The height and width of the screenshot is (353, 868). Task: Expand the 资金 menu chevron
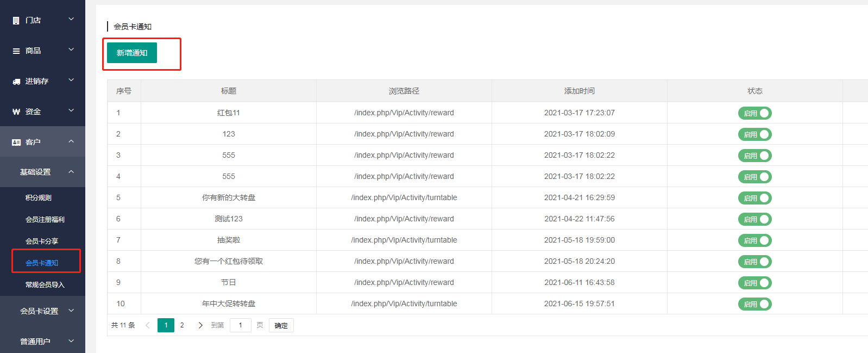click(71, 111)
